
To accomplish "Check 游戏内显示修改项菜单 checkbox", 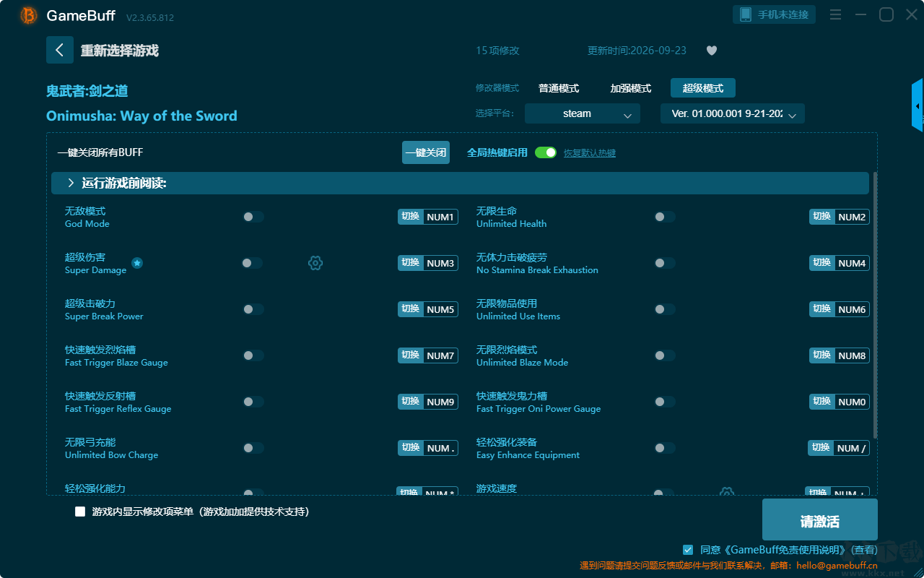I will coord(80,512).
